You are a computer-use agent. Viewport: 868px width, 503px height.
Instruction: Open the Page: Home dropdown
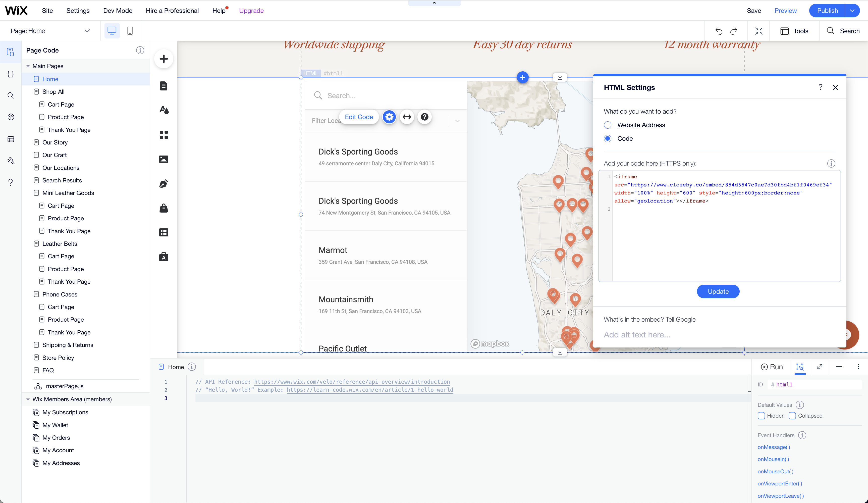click(x=51, y=31)
